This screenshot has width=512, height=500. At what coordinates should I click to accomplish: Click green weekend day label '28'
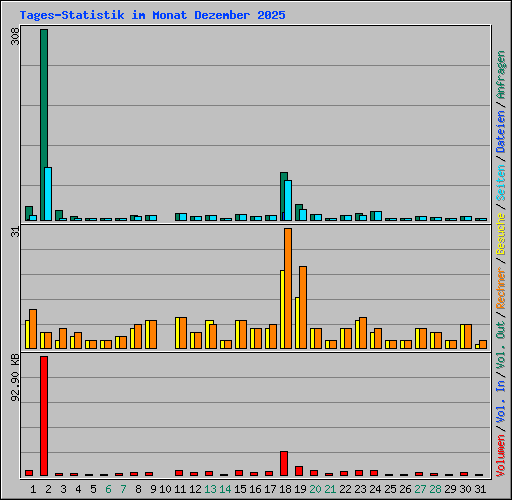435,489
